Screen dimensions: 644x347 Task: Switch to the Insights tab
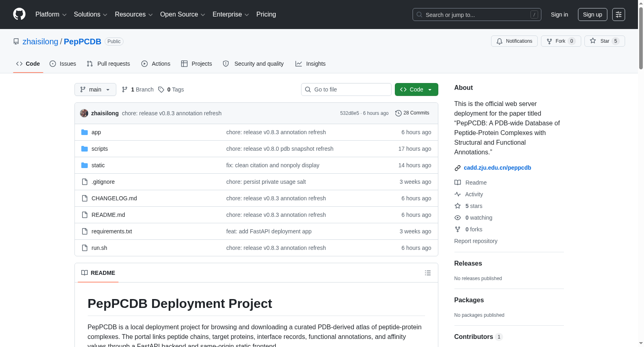click(x=310, y=64)
